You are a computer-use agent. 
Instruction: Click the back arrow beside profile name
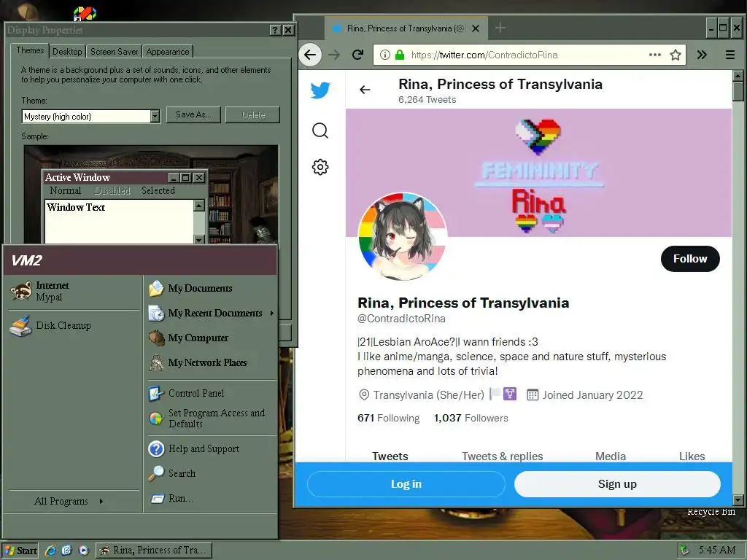click(365, 90)
